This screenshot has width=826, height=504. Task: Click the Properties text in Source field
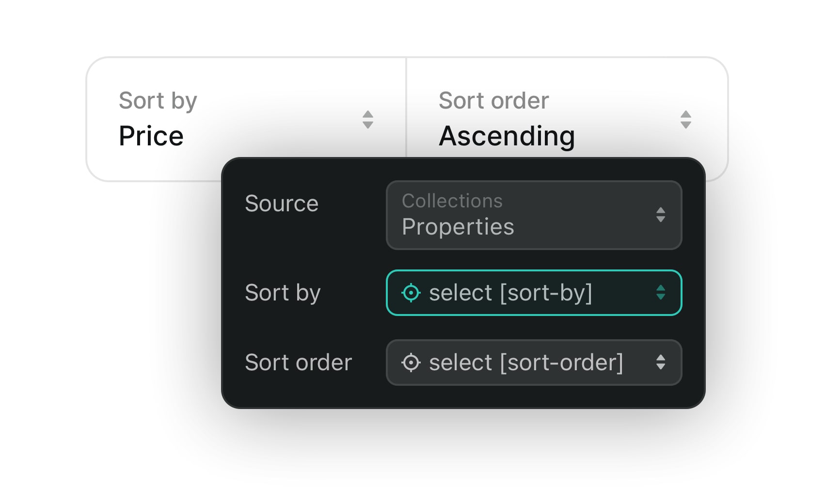[458, 227]
